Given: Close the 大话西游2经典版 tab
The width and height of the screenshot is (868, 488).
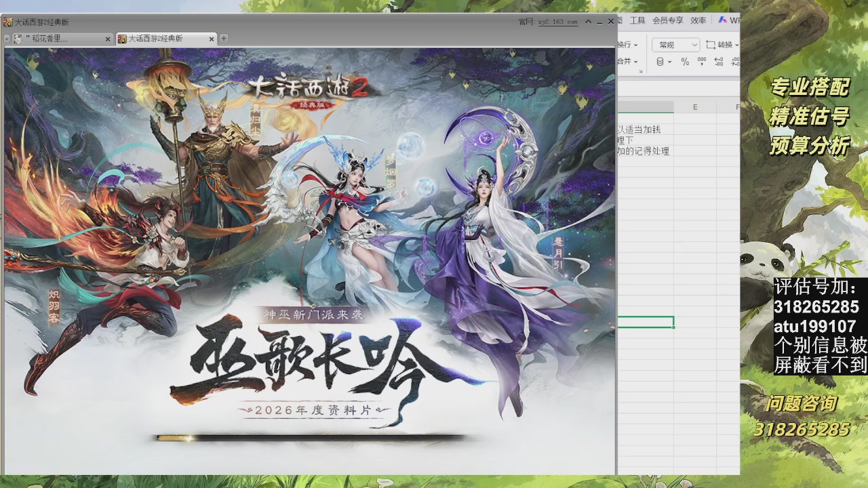Looking at the screenshot, I should click(212, 39).
